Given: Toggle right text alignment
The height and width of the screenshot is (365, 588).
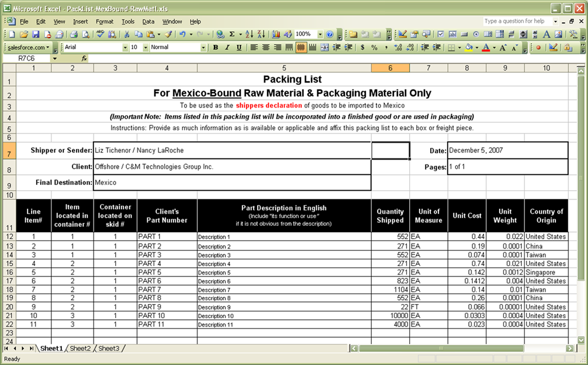Looking at the screenshot, I should coord(278,47).
